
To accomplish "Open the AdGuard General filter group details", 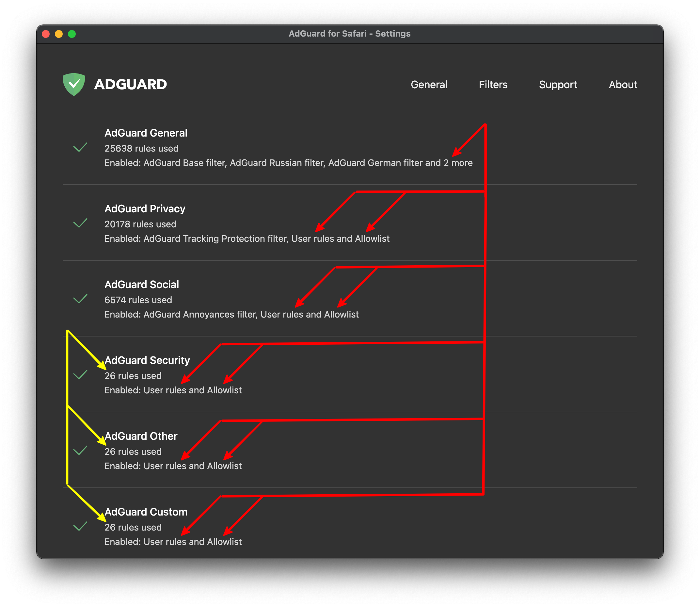I will [x=146, y=133].
